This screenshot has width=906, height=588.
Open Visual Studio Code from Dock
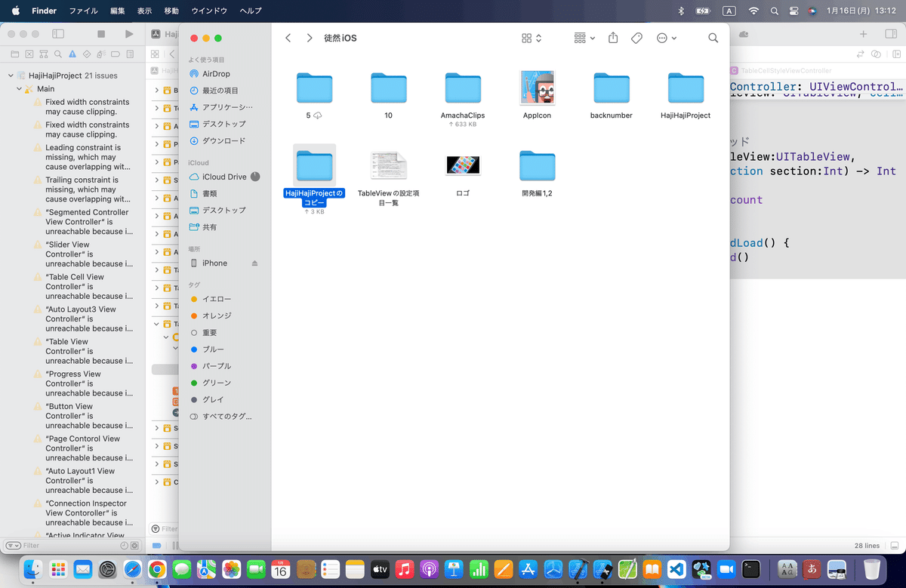[676, 568]
